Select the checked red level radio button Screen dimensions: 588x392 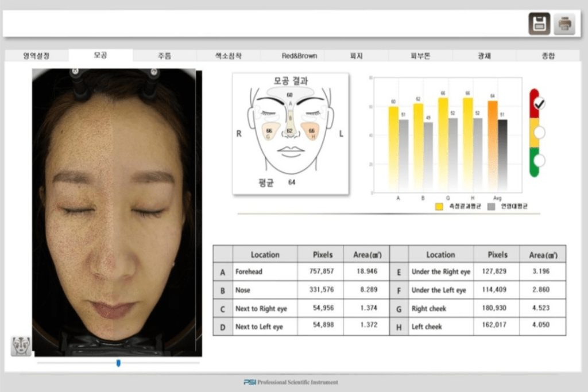pyautogui.click(x=539, y=103)
